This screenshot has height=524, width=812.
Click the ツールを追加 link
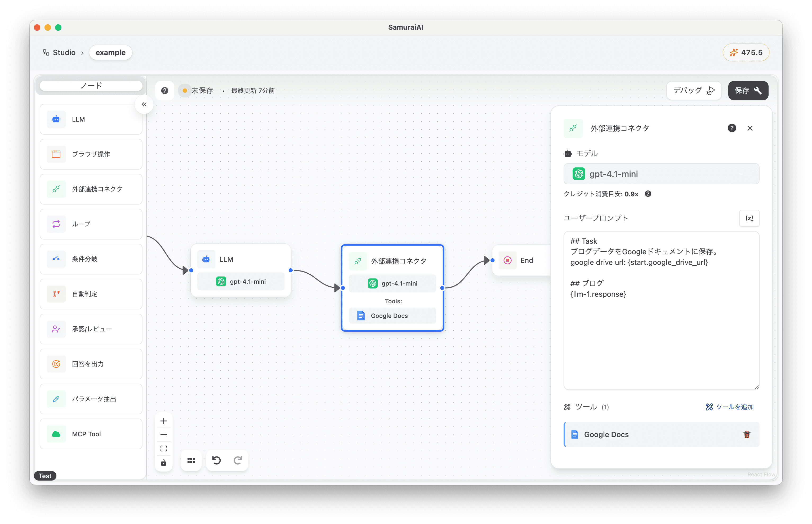730,407
